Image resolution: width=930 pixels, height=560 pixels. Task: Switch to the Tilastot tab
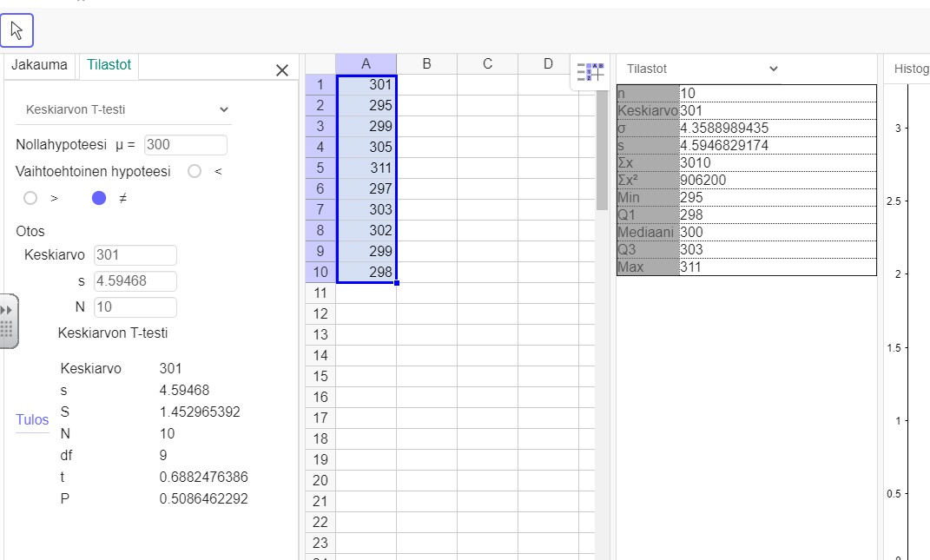109,65
